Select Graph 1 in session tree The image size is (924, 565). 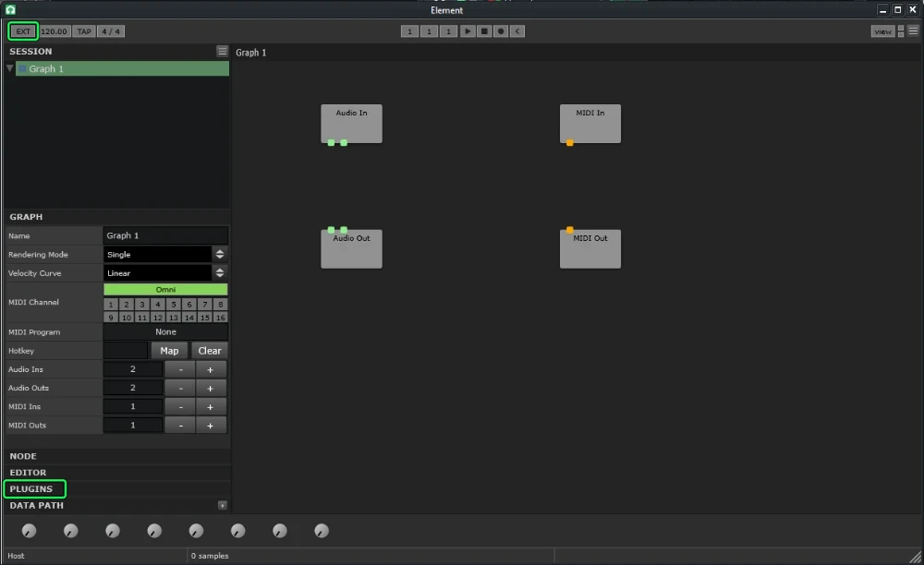[x=122, y=69]
